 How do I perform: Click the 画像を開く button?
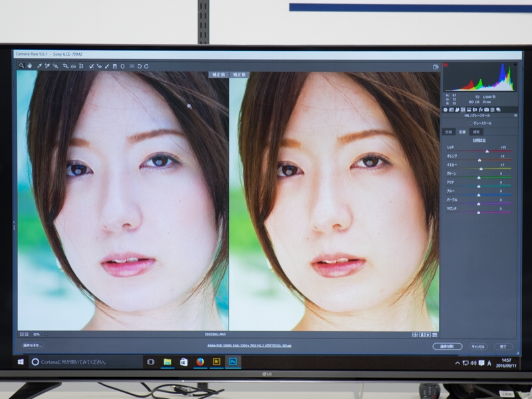(447, 346)
